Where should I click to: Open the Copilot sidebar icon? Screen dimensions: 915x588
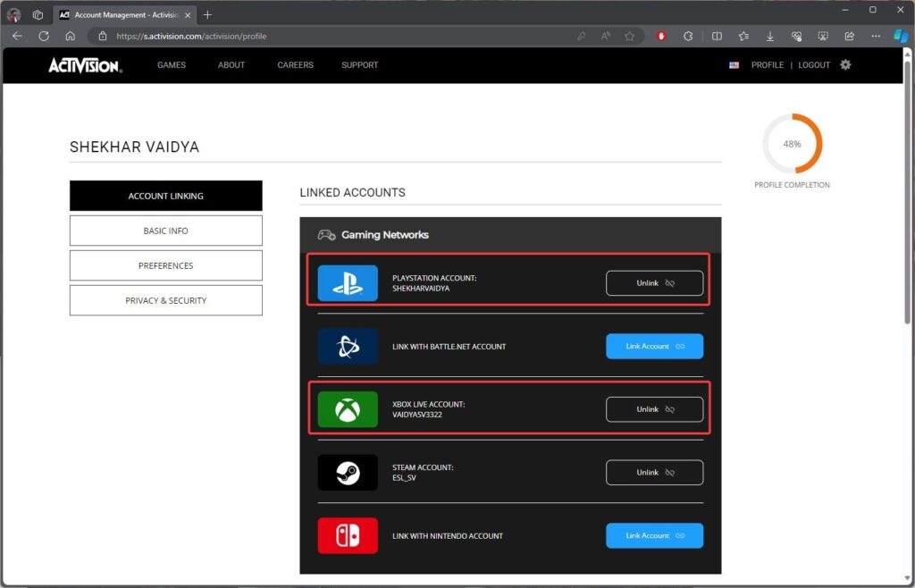pos(901,36)
